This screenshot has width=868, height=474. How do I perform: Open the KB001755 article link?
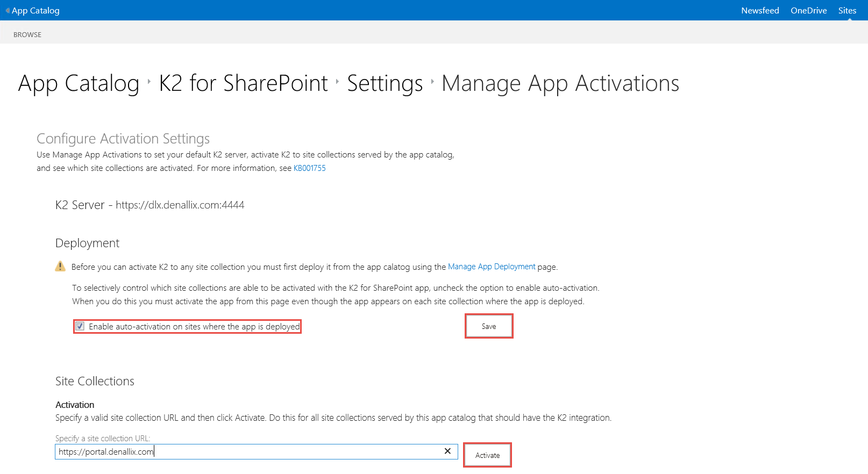click(x=310, y=168)
